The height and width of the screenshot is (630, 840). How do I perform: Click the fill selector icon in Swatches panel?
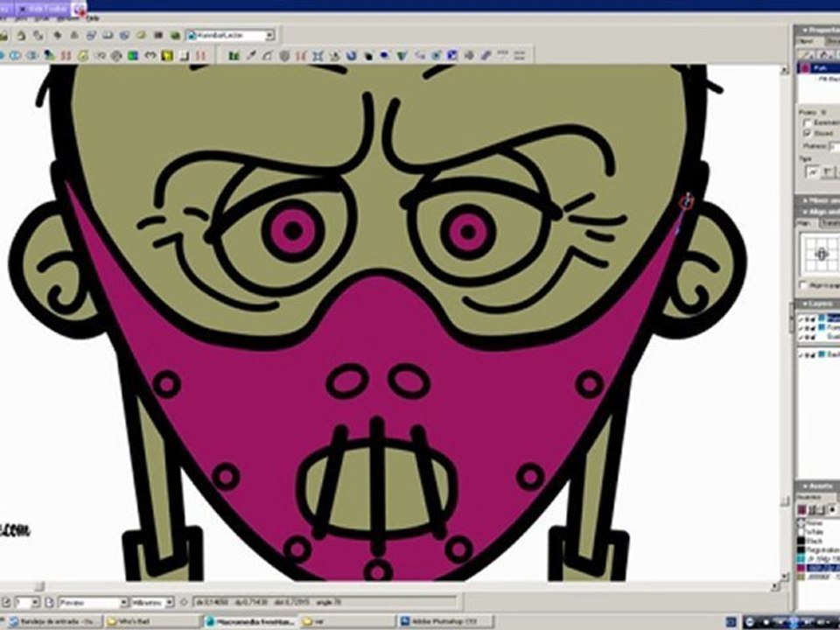click(802, 509)
